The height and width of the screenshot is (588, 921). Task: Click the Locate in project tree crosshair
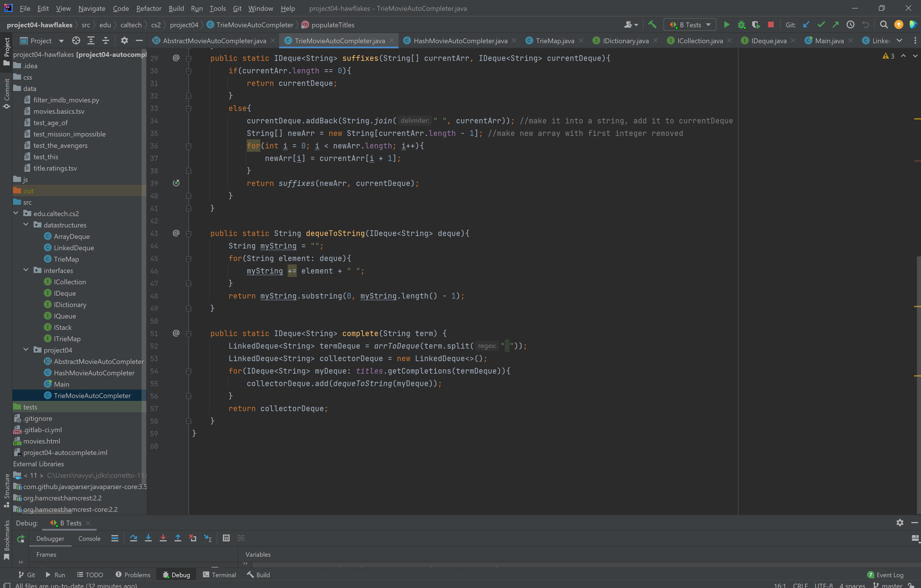coord(76,41)
